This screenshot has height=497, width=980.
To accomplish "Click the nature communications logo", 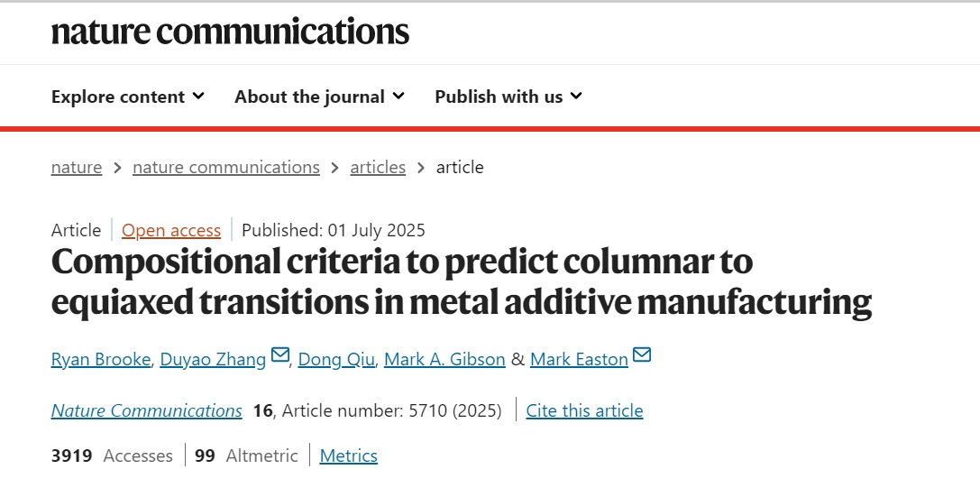I will point(230,32).
